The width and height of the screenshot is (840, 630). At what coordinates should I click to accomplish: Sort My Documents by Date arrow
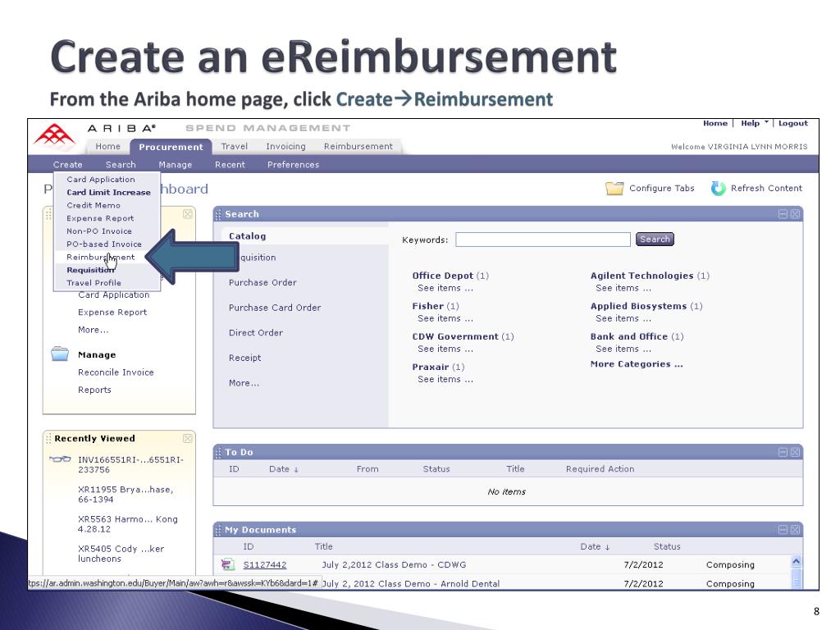608,547
